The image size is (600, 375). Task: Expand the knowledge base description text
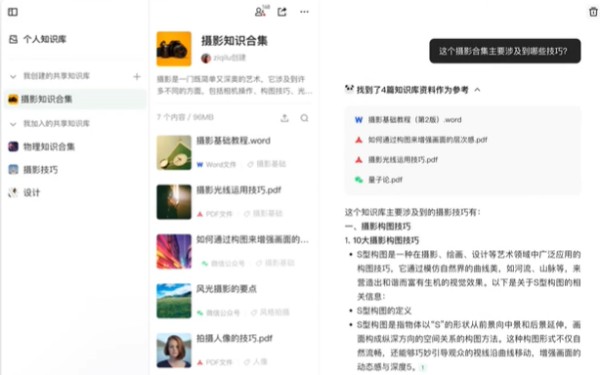coord(234,85)
